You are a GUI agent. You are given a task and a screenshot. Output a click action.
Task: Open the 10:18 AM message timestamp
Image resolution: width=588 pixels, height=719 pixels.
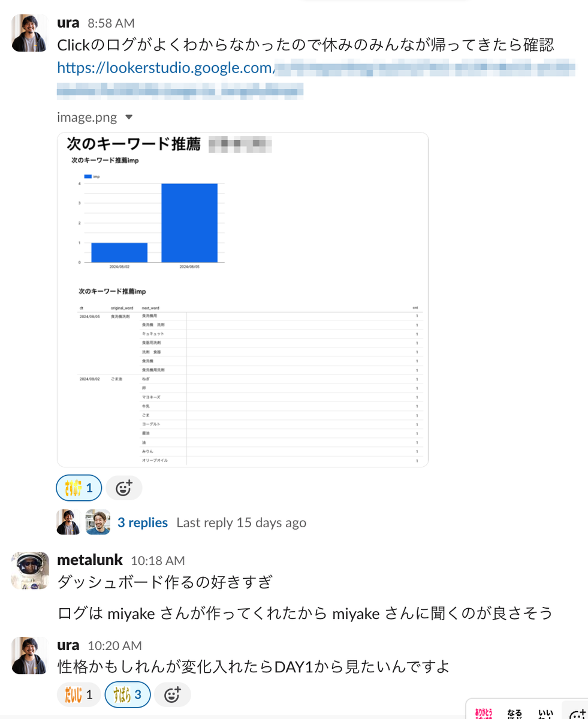[158, 561]
